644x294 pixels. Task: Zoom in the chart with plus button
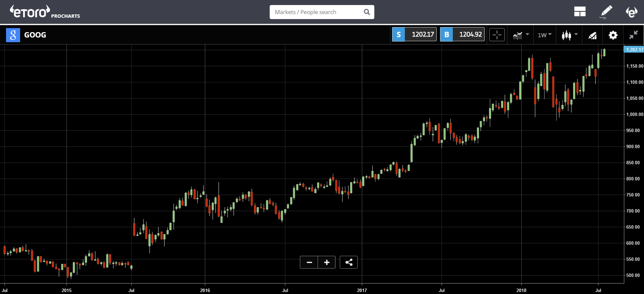pos(327,262)
